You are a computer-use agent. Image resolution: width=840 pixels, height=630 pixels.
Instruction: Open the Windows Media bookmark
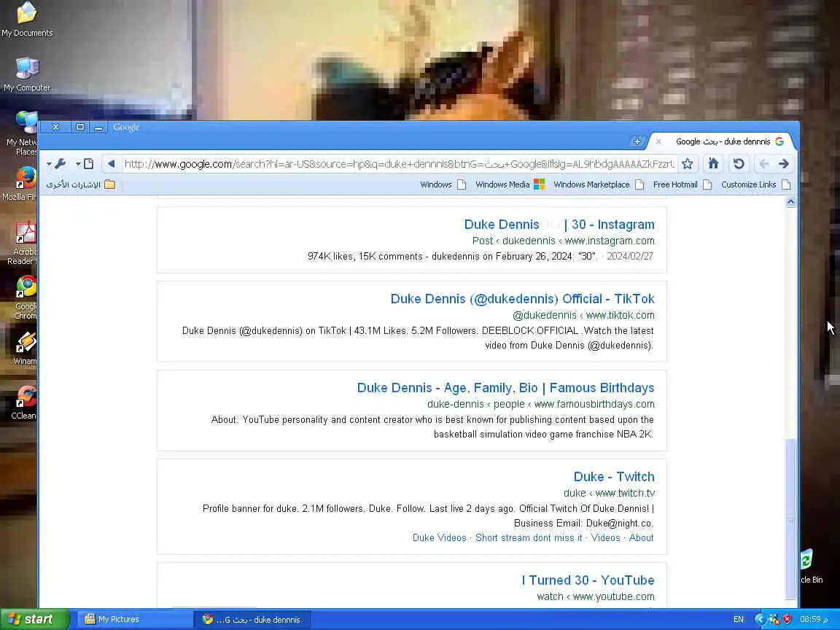(510, 184)
